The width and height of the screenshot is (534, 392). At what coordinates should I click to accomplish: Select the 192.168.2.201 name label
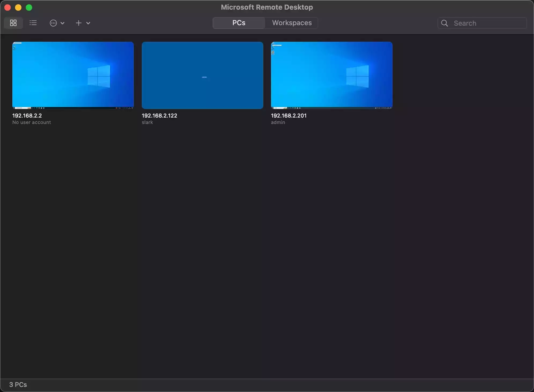(x=288, y=116)
